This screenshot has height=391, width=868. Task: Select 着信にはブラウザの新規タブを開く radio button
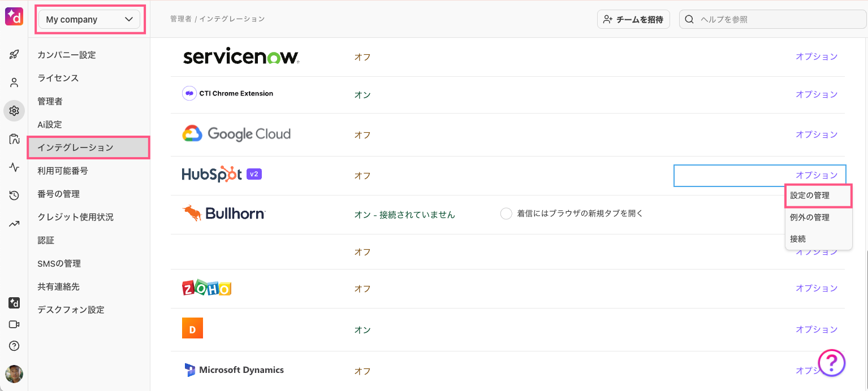coord(506,214)
